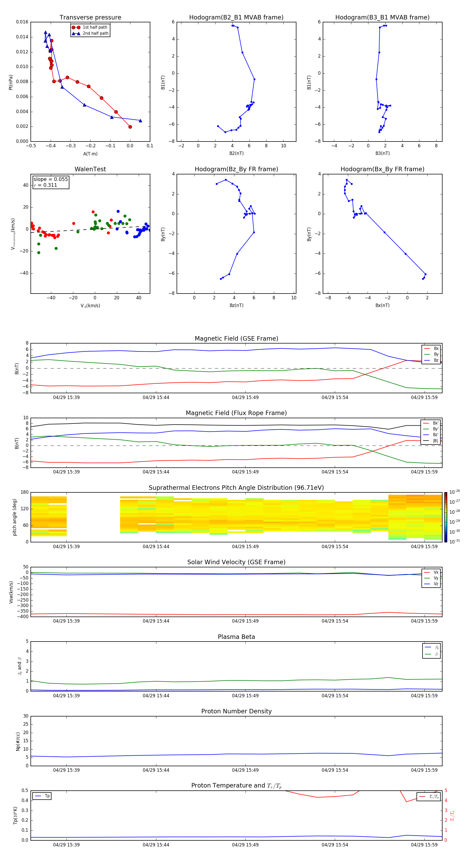The image size is (473, 868).
Task: Click 'Hodogram(Bz_By FR frame)' title
Action: (236, 169)
